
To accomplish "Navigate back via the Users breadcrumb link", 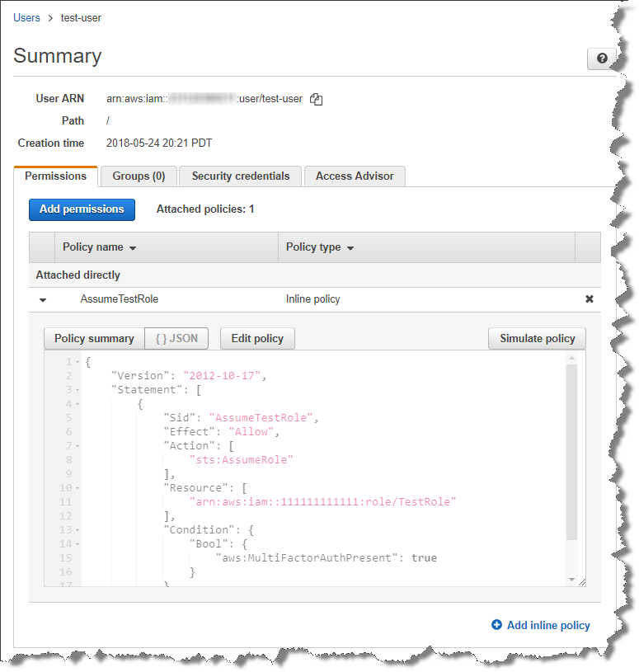I will [26, 17].
